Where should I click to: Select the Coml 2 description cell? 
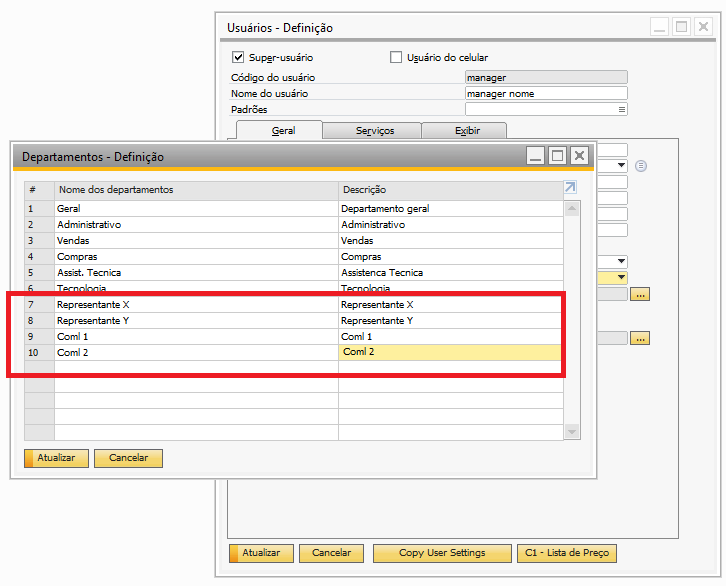click(450, 352)
